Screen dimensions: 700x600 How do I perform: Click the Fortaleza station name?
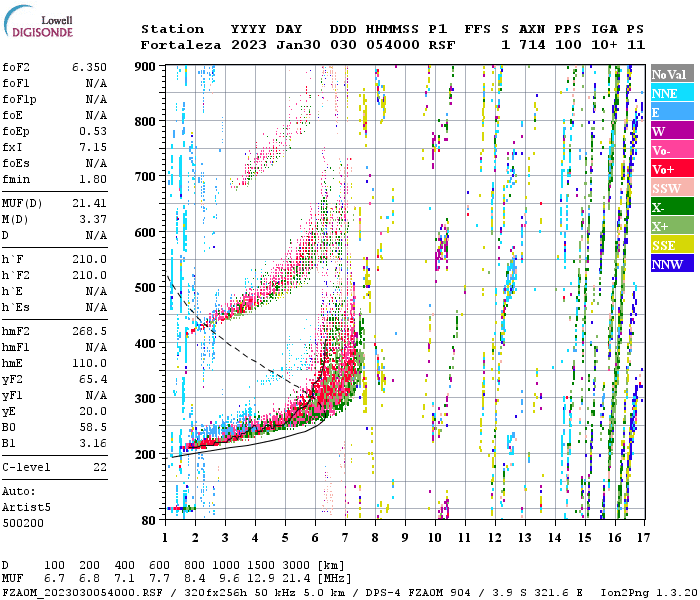(181, 45)
